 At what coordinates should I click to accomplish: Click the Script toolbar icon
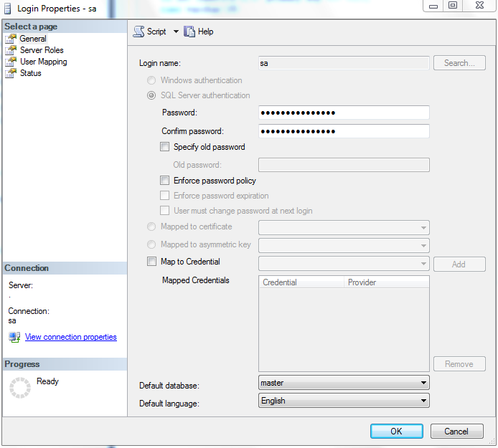[138, 32]
